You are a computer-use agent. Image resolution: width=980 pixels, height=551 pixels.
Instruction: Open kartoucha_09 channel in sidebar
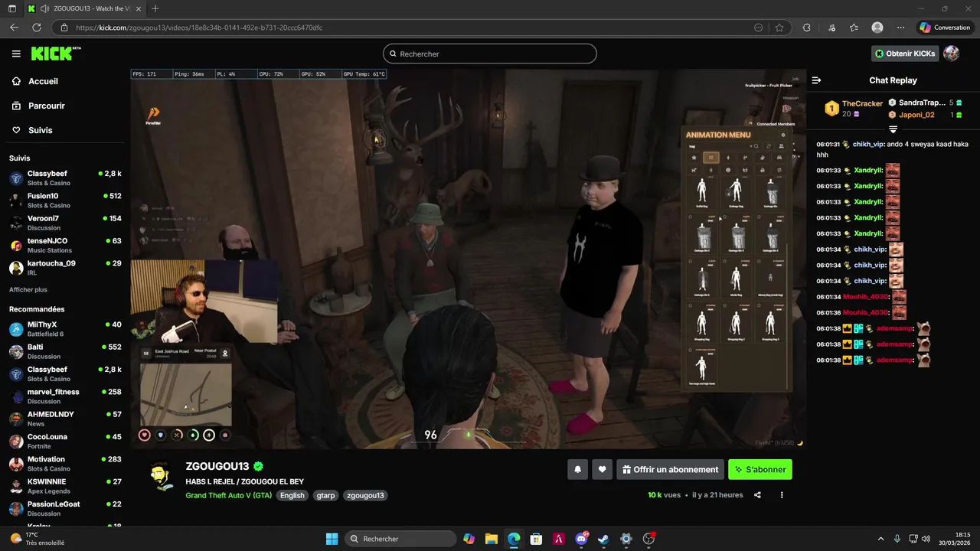coord(65,268)
